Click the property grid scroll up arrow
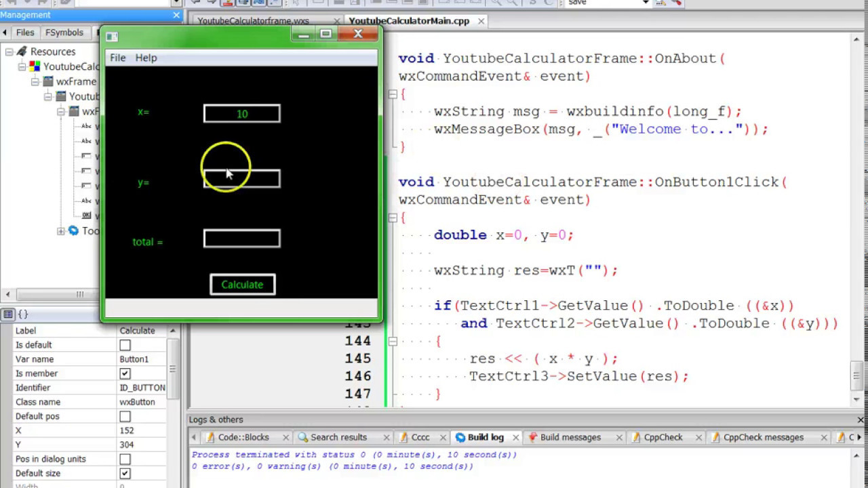 click(x=172, y=330)
